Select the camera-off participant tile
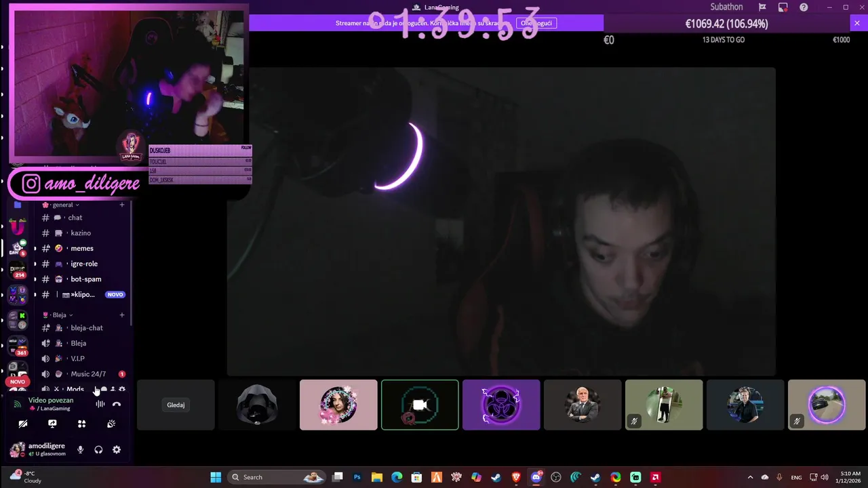The width and height of the screenshot is (868, 488). [420, 405]
